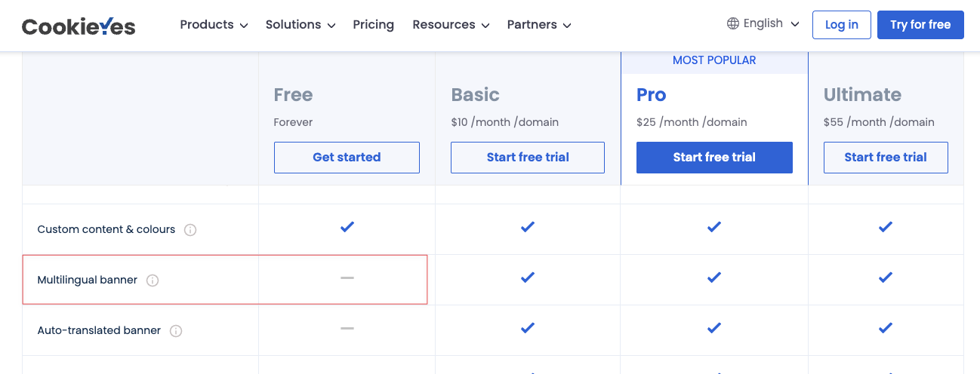Click the Basic plan heading
980x374 pixels.
tap(475, 95)
